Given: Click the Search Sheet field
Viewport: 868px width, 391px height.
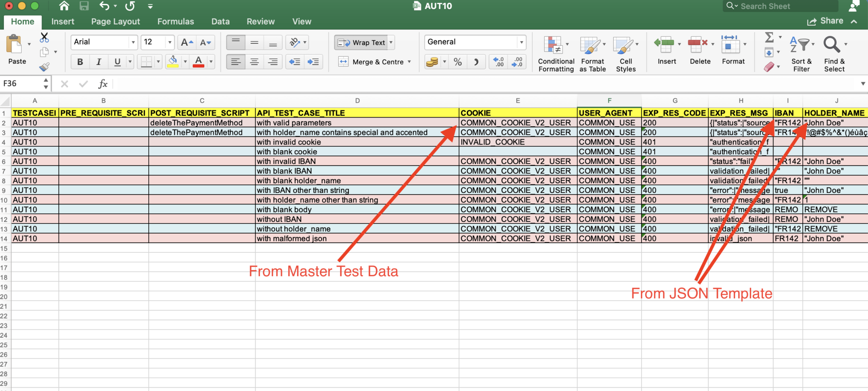Looking at the screenshot, I should (780, 6).
